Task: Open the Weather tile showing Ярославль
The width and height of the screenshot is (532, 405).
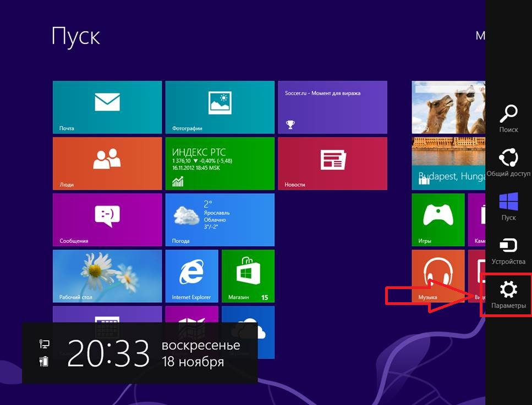Action: (220, 219)
